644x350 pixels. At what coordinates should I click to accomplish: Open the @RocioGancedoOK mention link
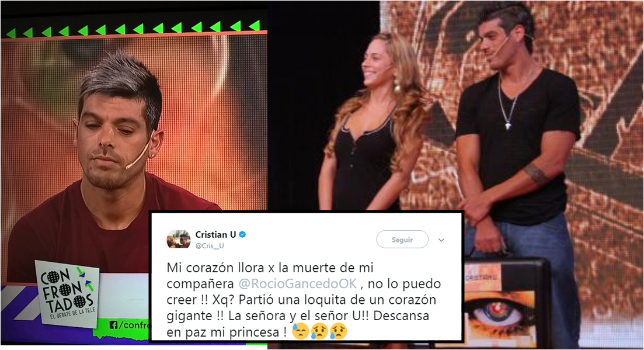[x=298, y=283]
